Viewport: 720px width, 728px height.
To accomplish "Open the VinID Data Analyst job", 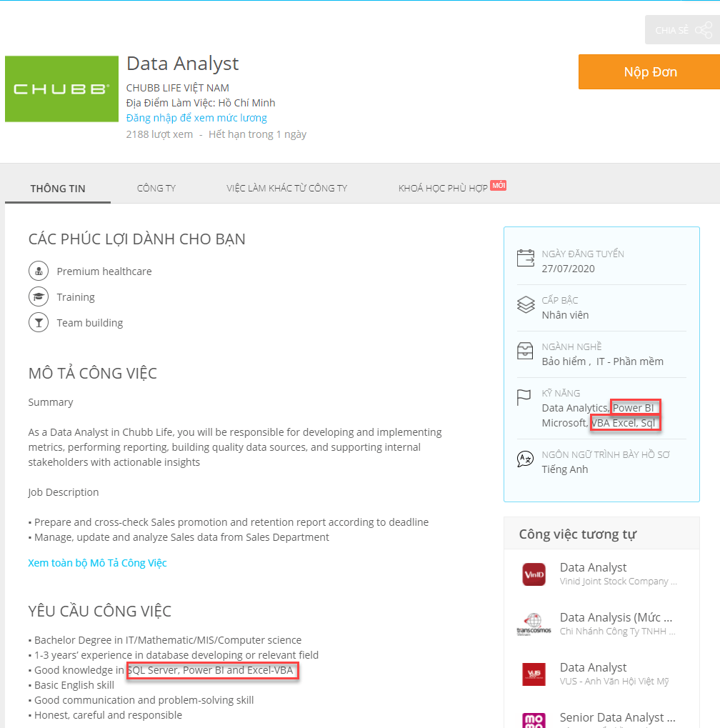I will pyautogui.click(x=593, y=567).
